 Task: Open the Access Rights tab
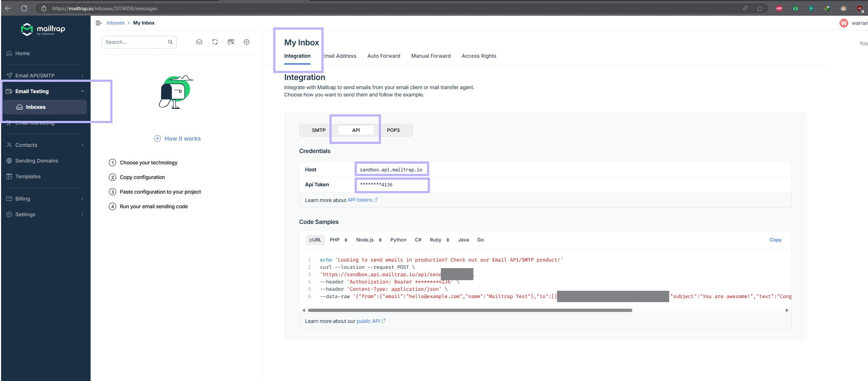479,56
